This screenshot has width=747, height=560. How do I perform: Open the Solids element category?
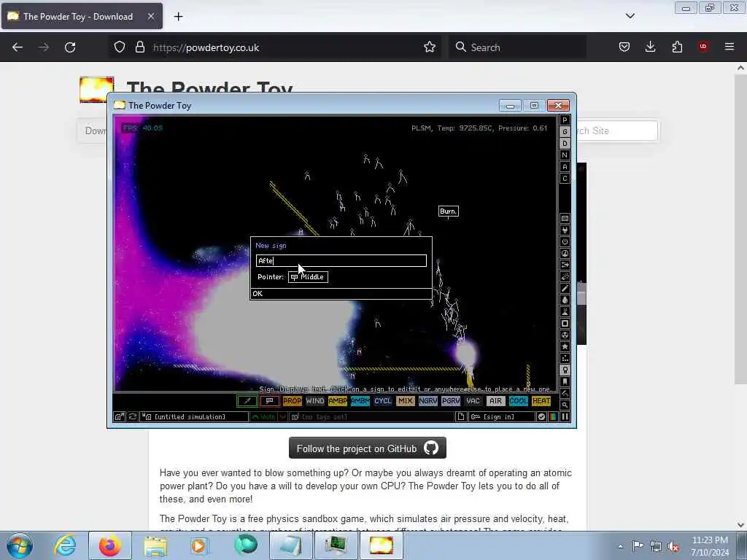point(565,323)
